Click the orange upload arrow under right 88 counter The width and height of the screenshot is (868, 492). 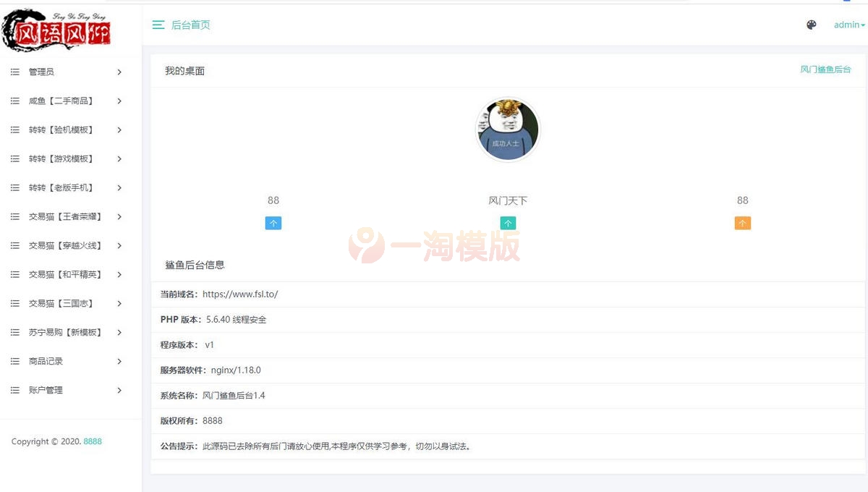742,223
